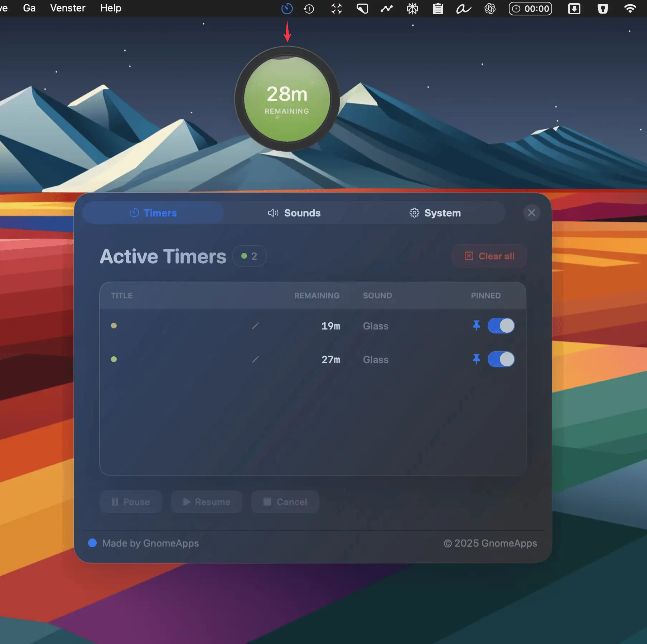
Task: Switch to the Timers tab
Action: pyautogui.click(x=153, y=213)
